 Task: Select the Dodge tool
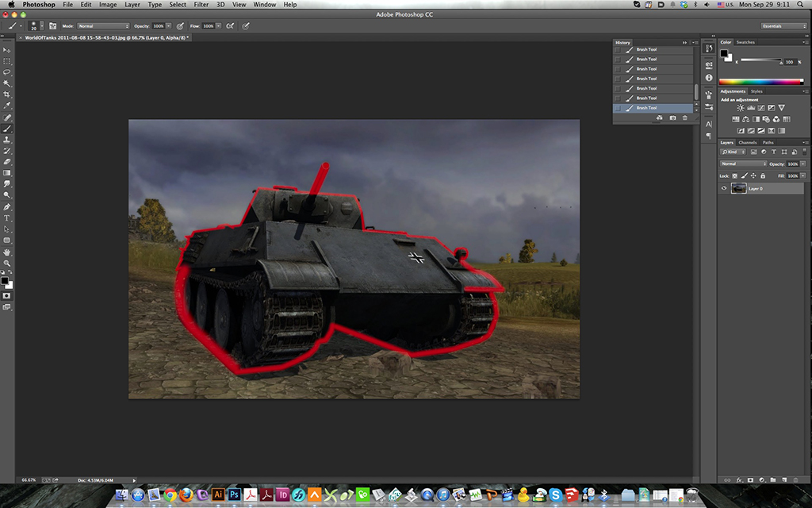click(6, 195)
